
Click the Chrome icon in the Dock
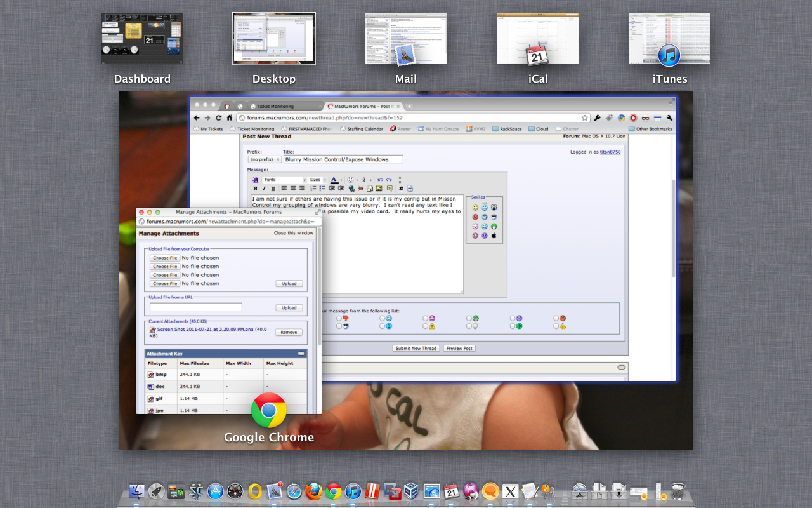click(x=334, y=491)
